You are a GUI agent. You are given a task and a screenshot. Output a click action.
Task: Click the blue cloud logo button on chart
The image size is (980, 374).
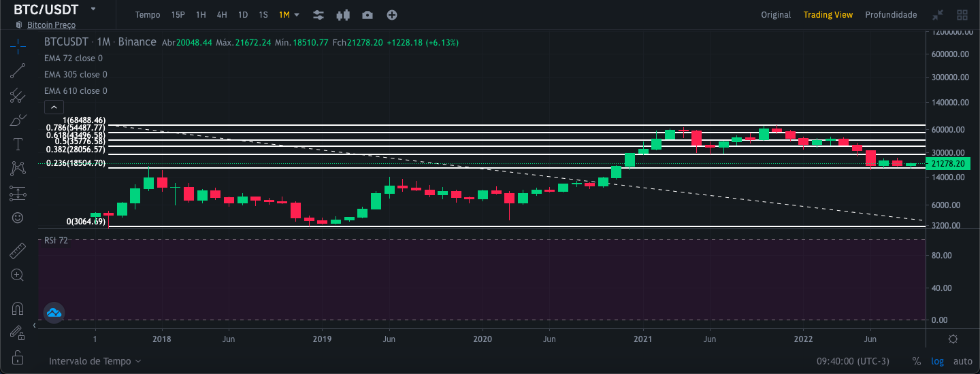pos(54,312)
